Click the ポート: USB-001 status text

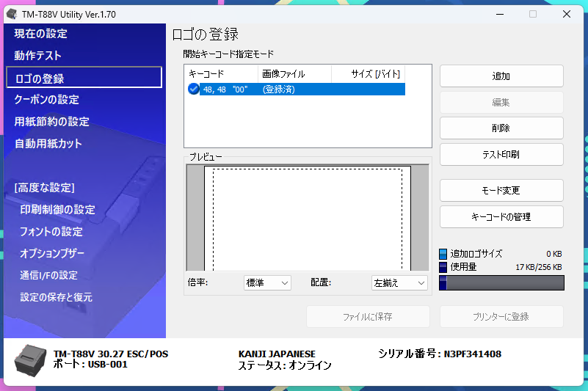pos(90,364)
